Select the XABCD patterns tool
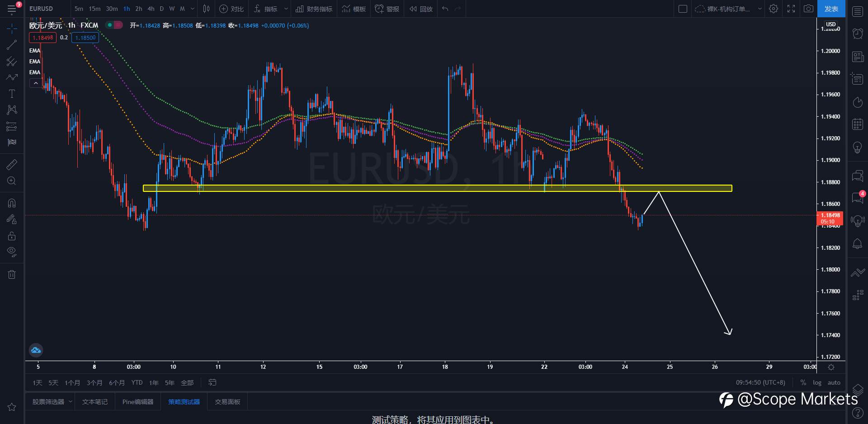Image resolution: width=868 pixels, height=424 pixels. [12, 110]
